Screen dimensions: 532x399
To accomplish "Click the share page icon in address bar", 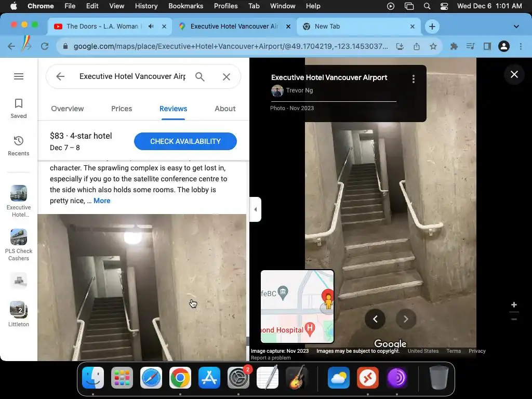I will (x=417, y=46).
